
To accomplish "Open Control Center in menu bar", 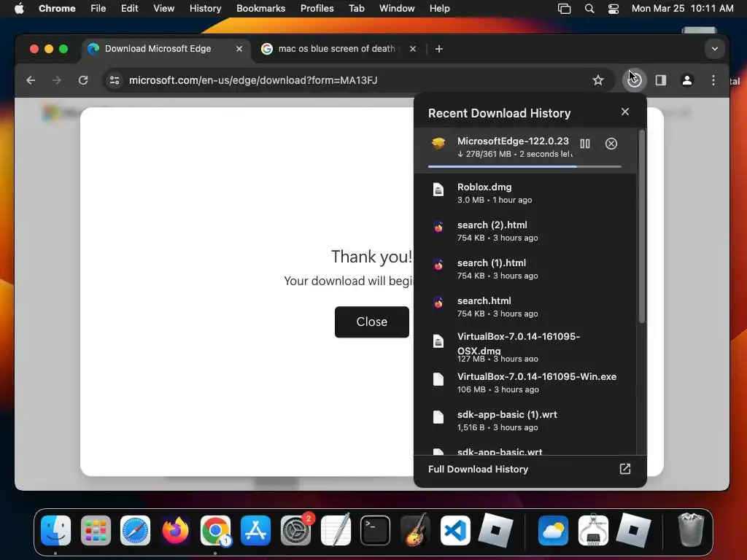I will 613,9.
